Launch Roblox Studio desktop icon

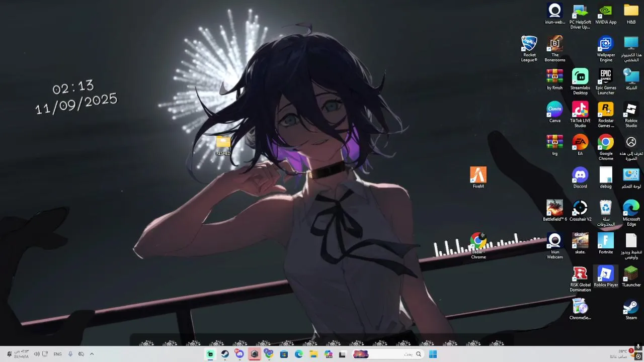(631, 115)
